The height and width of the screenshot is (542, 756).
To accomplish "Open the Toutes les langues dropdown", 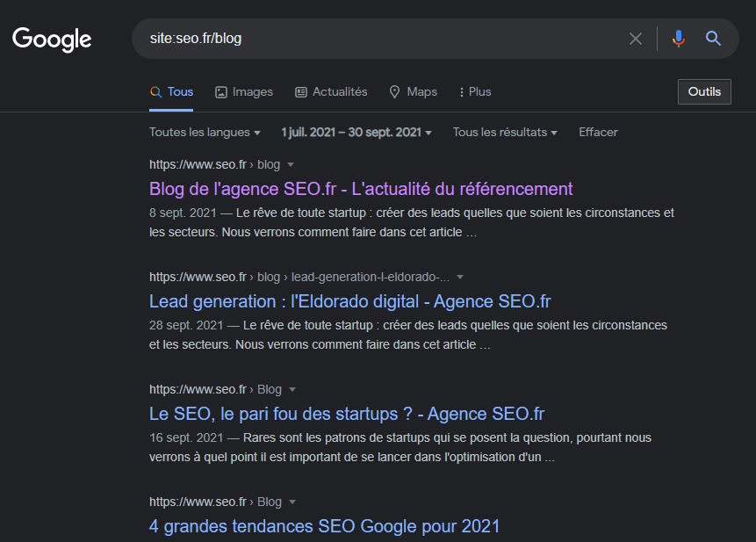I will point(205,132).
